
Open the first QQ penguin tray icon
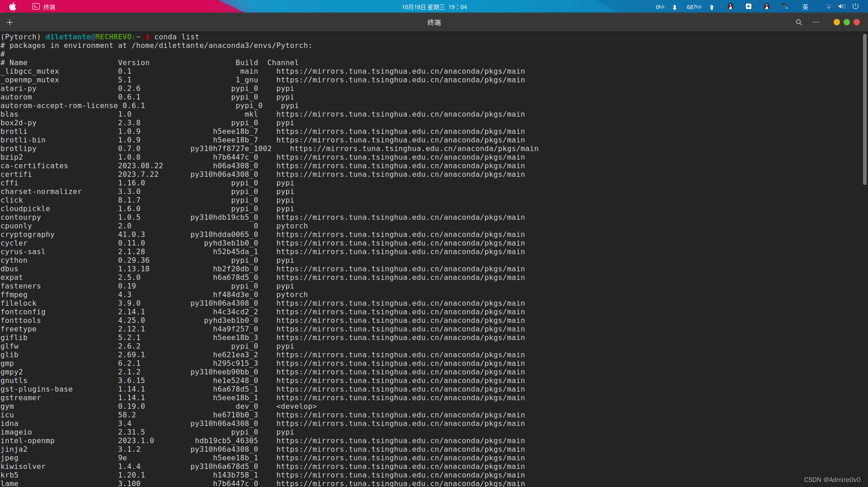[730, 7]
